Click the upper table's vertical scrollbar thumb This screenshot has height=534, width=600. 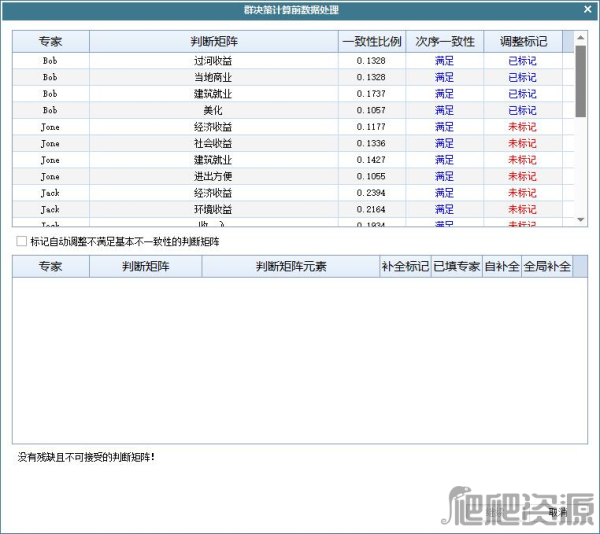click(580, 80)
